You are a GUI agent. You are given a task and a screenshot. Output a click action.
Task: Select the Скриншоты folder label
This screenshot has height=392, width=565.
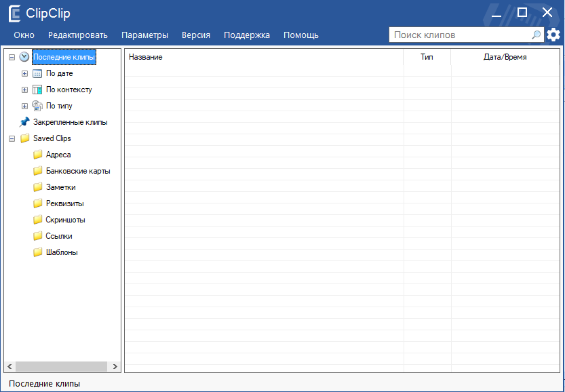coord(66,220)
